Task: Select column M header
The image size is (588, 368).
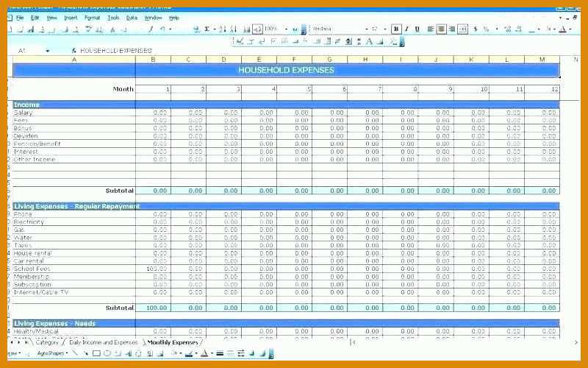Action: point(542,60)
